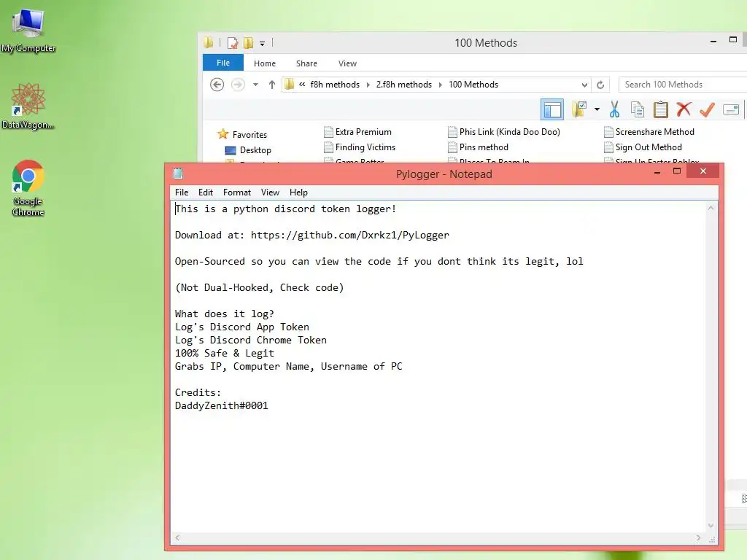The width and height of the screenshot is (747, 560).
Task: Maximize the Pylogger Notepad window
Action: pyautogui.click(x=677, y=171)
